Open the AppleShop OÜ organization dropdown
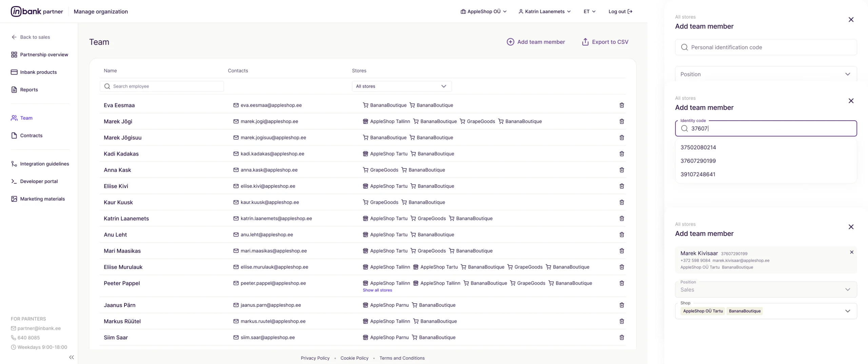Viewport: 868px width, 364px height. point(484,12)
